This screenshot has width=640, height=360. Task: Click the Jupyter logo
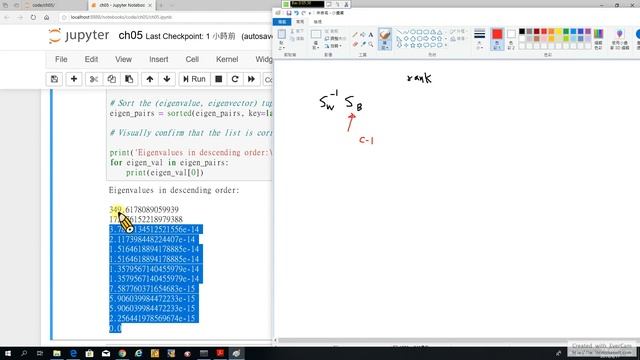[x=79, y=36]
